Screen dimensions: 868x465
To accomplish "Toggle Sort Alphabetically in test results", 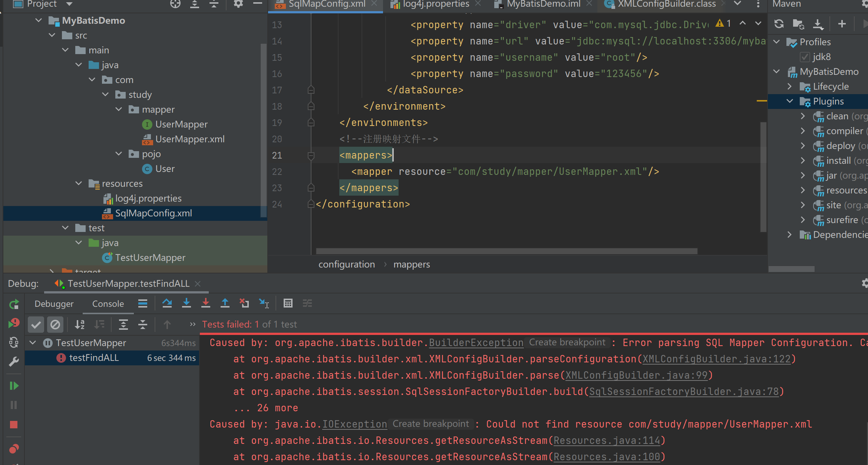I will [80, 325].
